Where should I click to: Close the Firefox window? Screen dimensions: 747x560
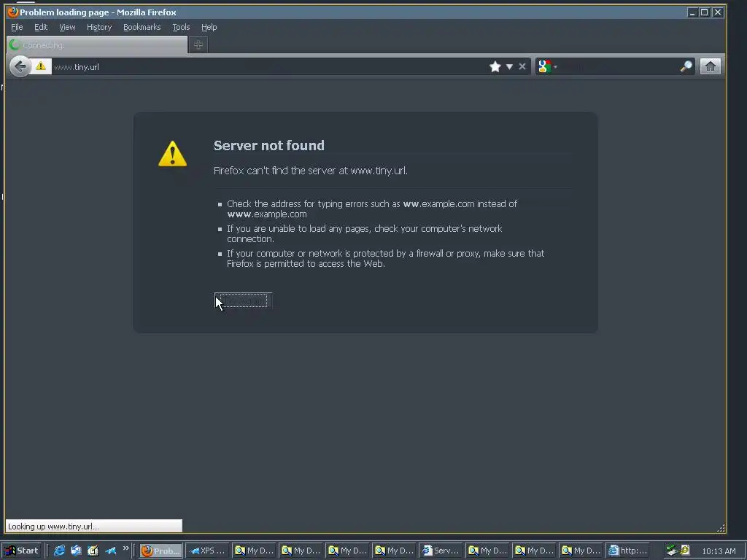point(718,12)
